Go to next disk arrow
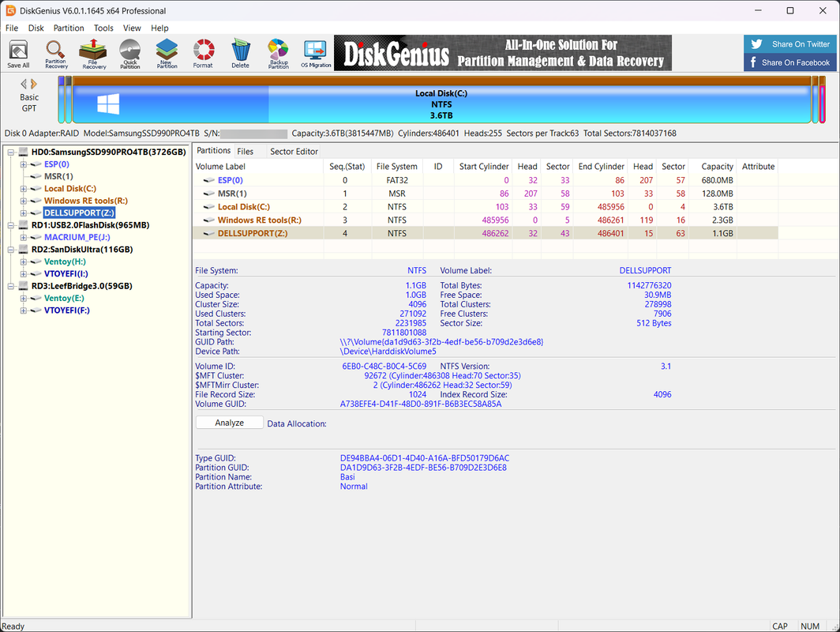The height and width of the screenshot is (632, 840). click(34, 84)
